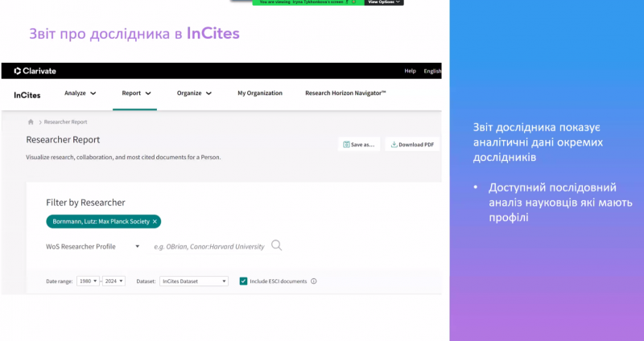Viewport: 644px width, 341px height.
Task: Expand the Organize chevron arrow
Action: coord(208,93)
